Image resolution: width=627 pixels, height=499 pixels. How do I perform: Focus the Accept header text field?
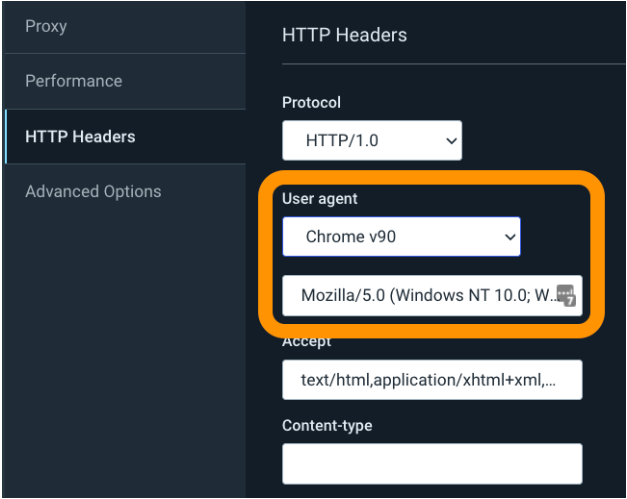tap(432, 380)
